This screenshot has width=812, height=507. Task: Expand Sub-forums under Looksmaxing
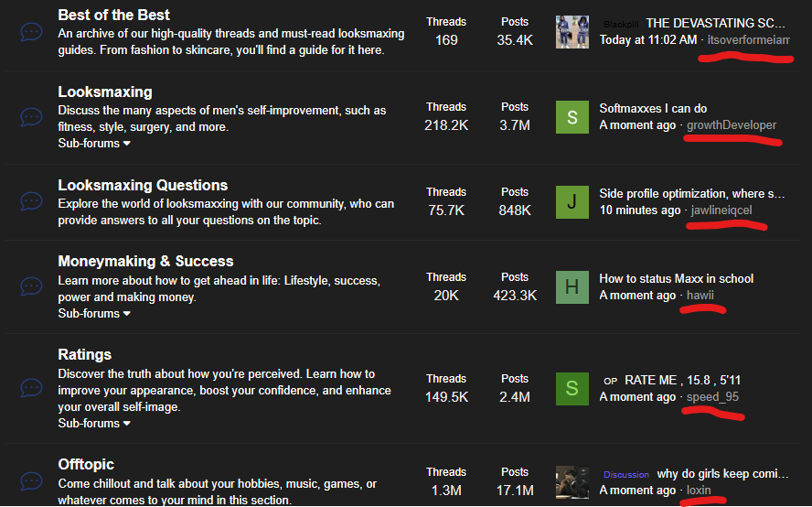pos(94,144)
